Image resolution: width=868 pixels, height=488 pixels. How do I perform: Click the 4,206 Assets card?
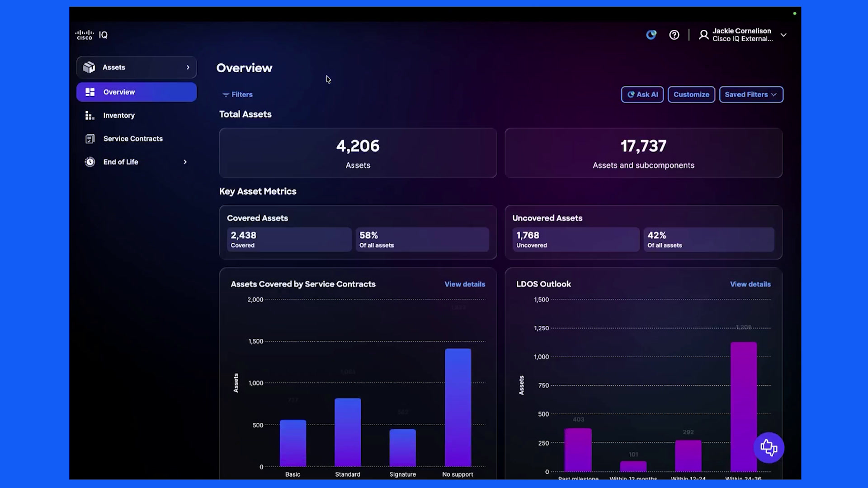[x=358, y=153]
